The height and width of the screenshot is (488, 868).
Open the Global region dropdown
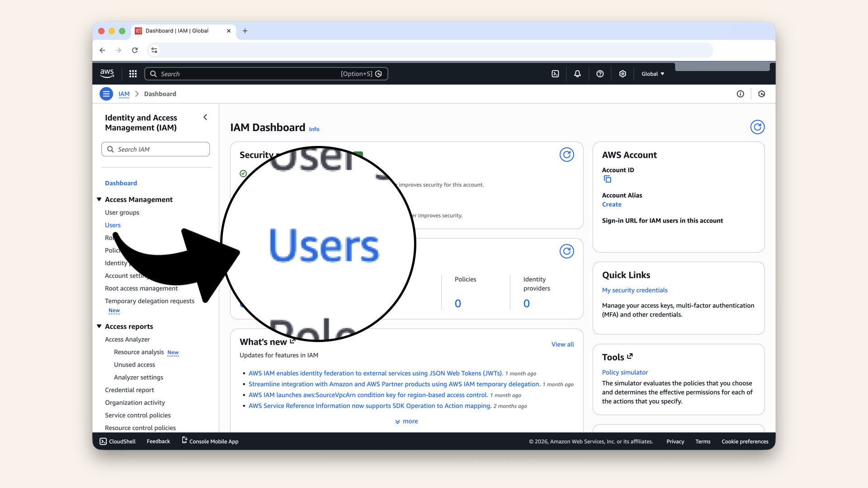click(652, 74)
